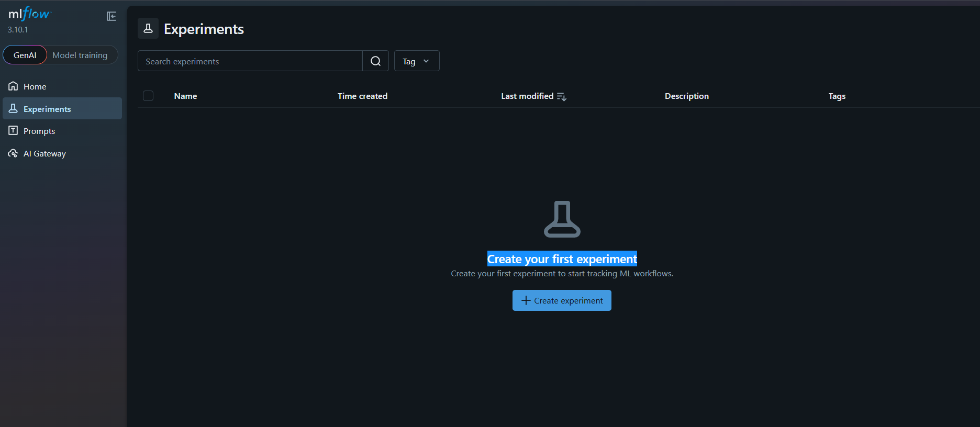The image size is (980, 427).
Task: Focus the Search experiments field
Action: click(x=250, y=61)
